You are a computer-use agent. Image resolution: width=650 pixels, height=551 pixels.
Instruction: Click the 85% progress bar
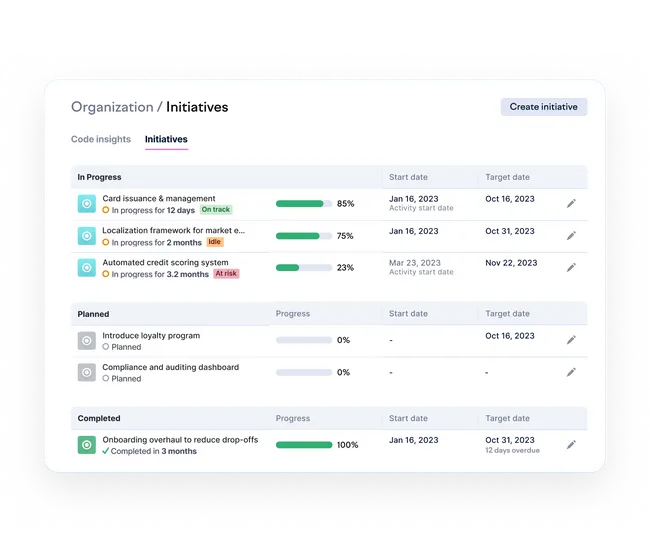pyautogui.click(x=304, y=204)
